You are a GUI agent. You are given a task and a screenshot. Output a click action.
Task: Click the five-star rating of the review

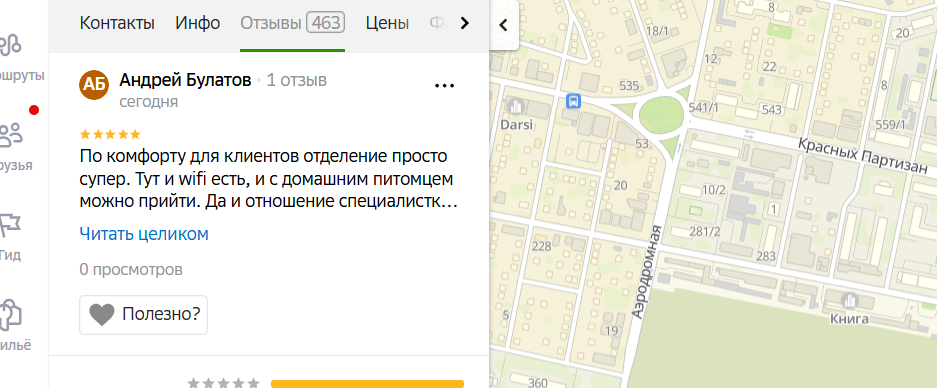(x=110, y=134)
